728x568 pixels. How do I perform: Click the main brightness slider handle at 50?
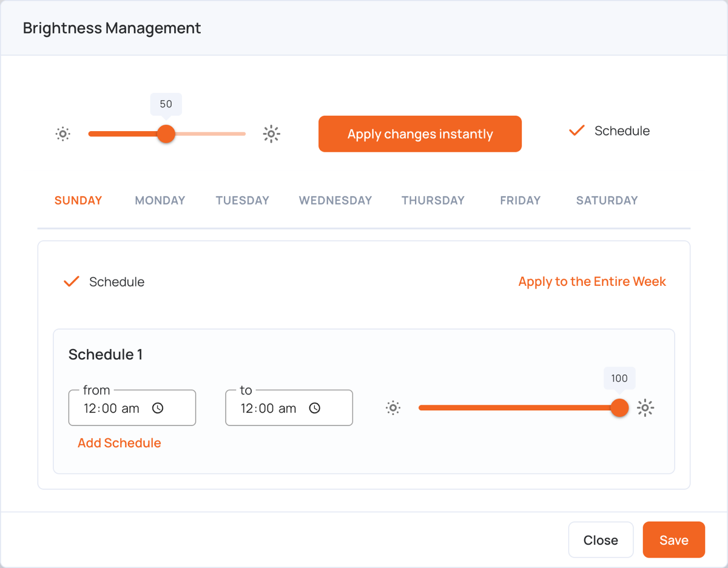coord(166,134)
